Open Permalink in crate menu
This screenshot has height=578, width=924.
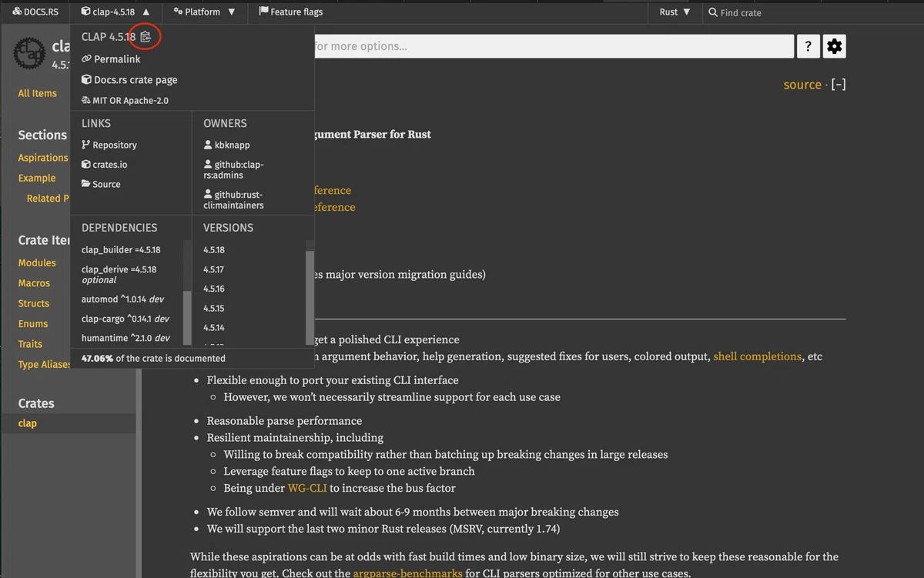(x=111, y=58)
